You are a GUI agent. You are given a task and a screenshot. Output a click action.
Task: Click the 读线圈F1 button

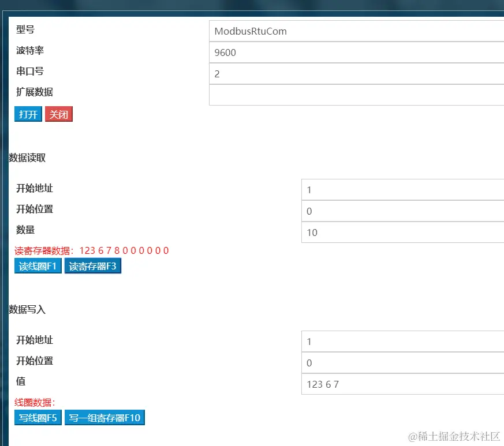[x=38, y=266]
